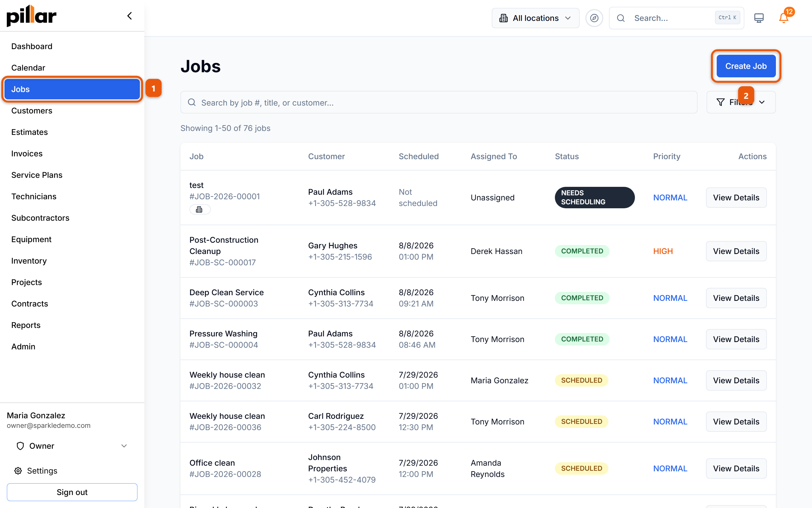Click the HIGH priority label

[x=663, y=251]
